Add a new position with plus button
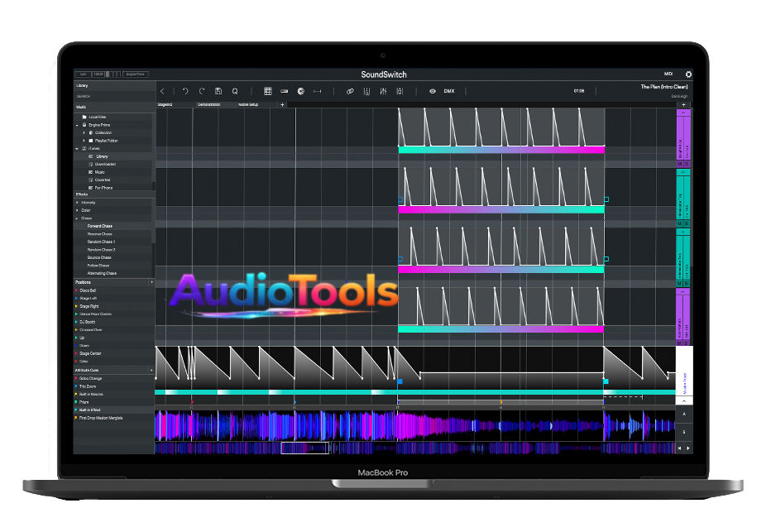The width and height of the screenshot is (771, 532). pyautogui.click(x=151, y=282)
